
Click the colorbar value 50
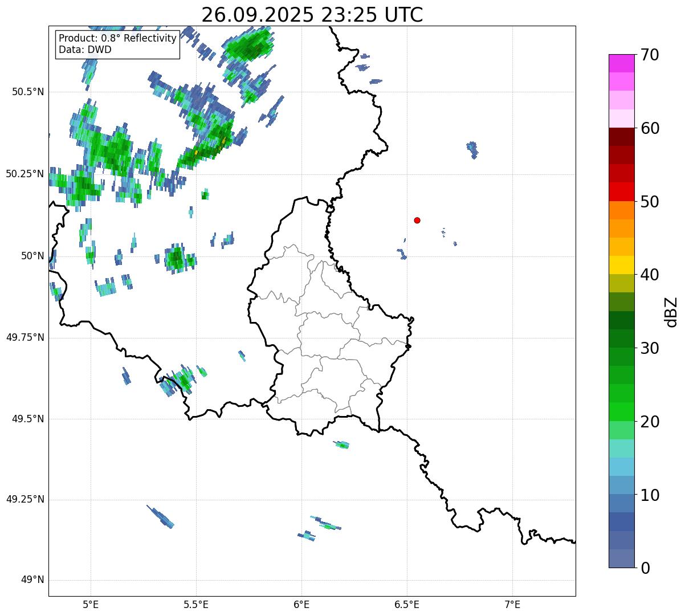tap(650, 202)
